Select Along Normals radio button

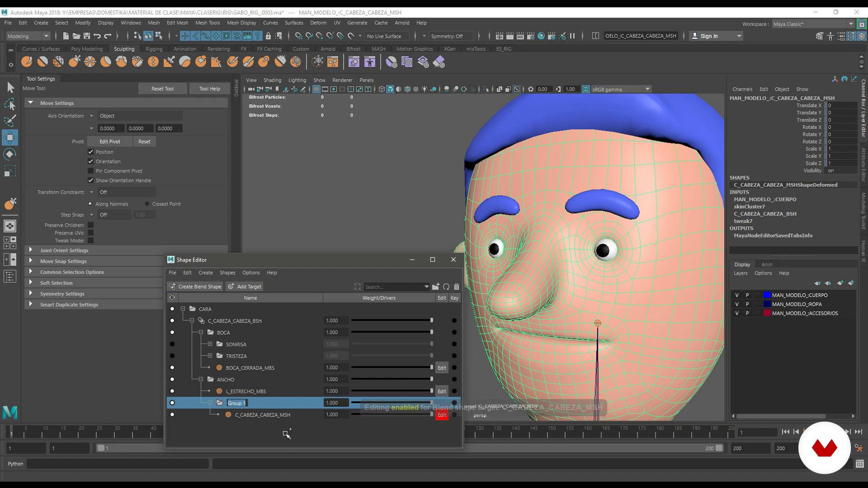coord(90,204)
